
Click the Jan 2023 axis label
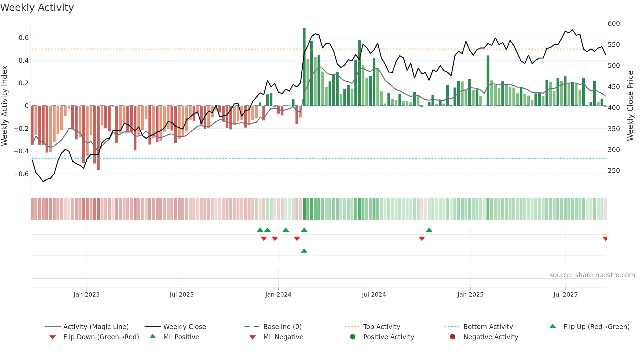[x=87, y=294]
